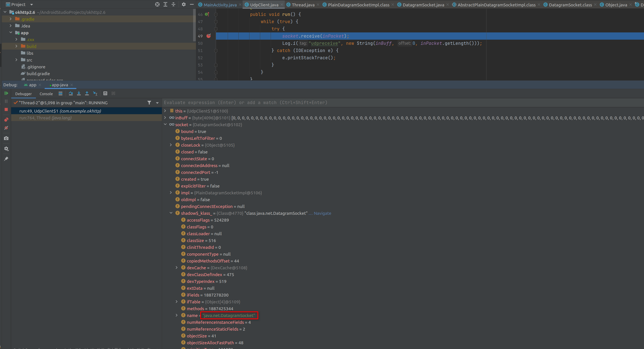Click the Step Out arrow icon

87,93
